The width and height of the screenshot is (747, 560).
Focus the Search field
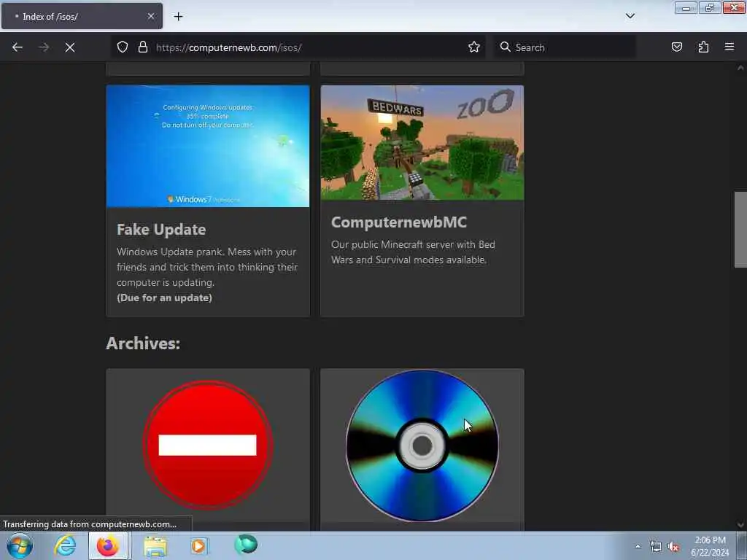565,47
